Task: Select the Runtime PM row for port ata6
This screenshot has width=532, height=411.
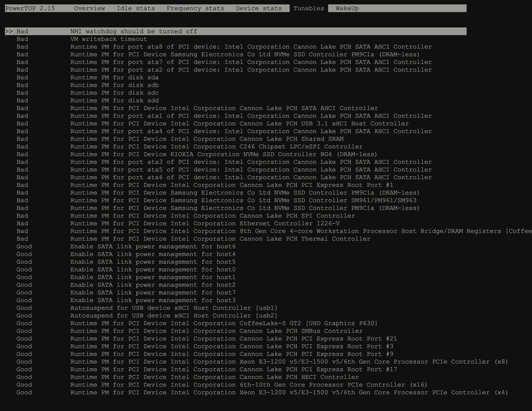Action: [x=224, y=178]
